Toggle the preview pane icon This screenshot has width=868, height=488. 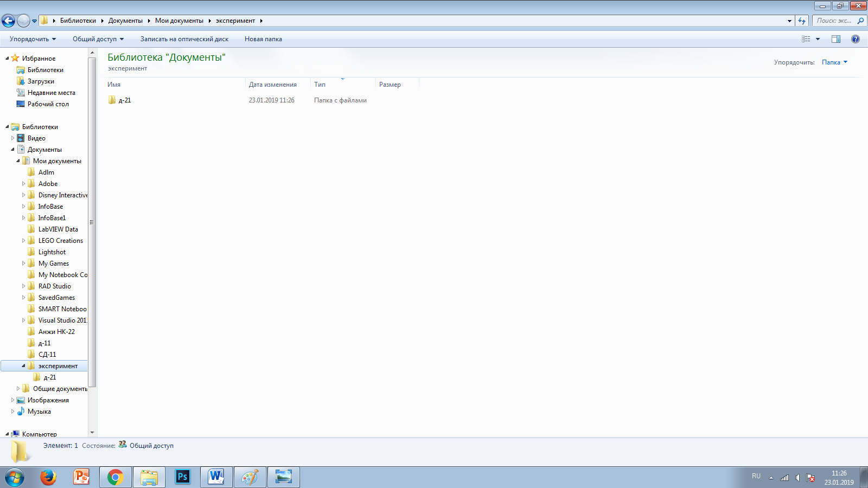click(x=836, y=39)
